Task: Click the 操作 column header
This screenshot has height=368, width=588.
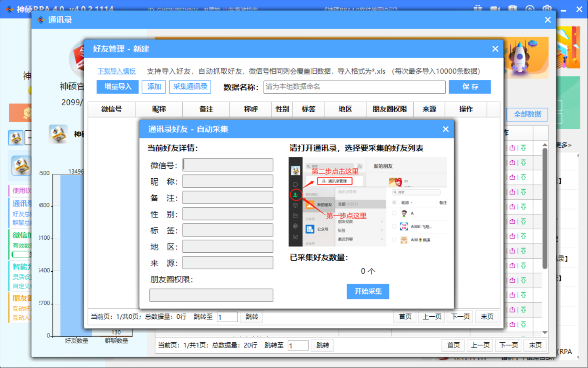Action: [466, 109]
